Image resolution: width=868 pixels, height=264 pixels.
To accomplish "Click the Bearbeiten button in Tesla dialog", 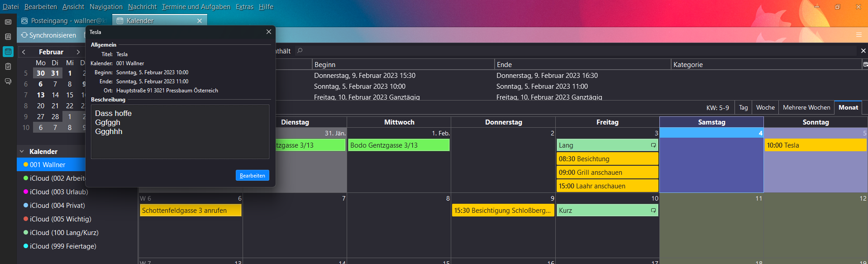I will (x=253, y=175).
